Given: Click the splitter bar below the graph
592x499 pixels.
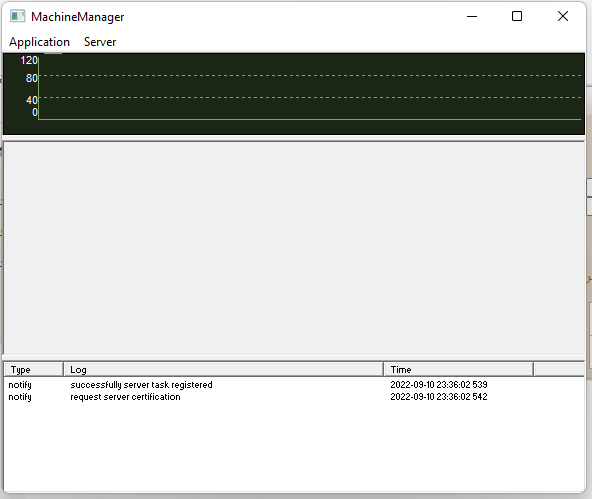Looking at the screenshot, I should (x=294, y=138).
